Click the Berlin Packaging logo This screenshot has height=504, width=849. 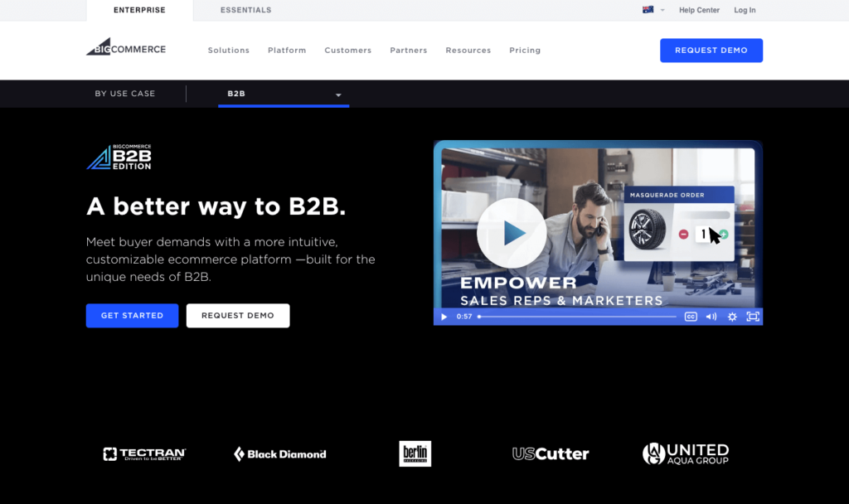(415, 453)
